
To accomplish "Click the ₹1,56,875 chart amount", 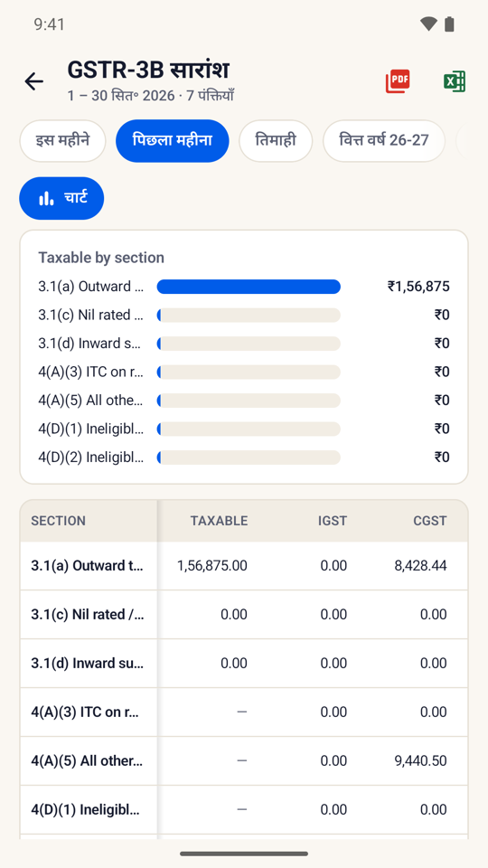I will [x=418, y=287].
